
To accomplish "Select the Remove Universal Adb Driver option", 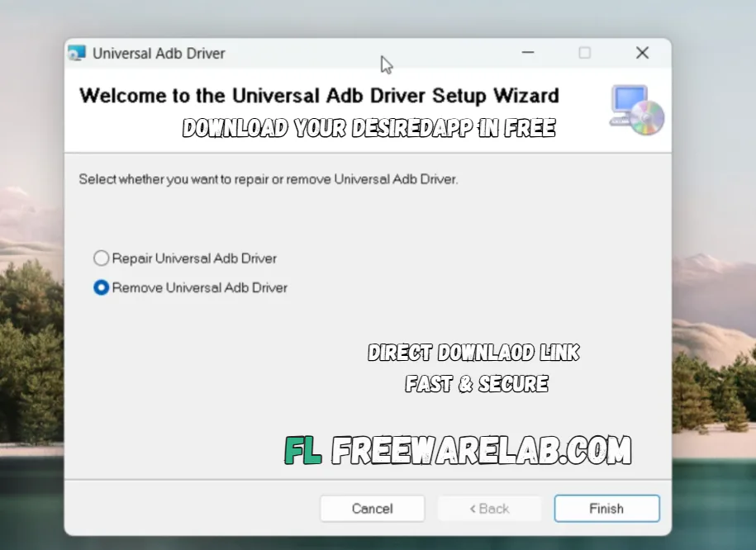I will pyautogui.click(x=101, y=287).
